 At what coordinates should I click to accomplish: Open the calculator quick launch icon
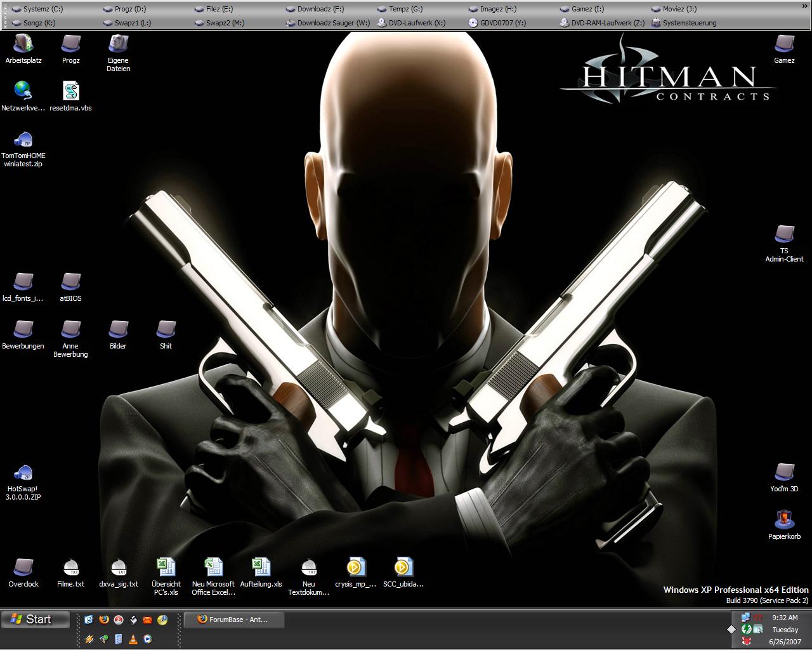pos(119,639)
